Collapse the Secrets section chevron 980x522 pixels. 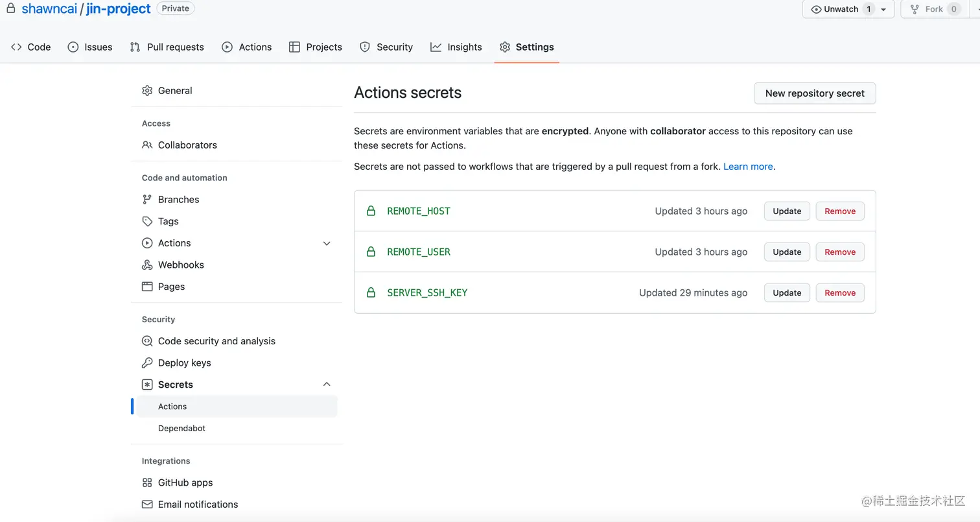point(327,385)
